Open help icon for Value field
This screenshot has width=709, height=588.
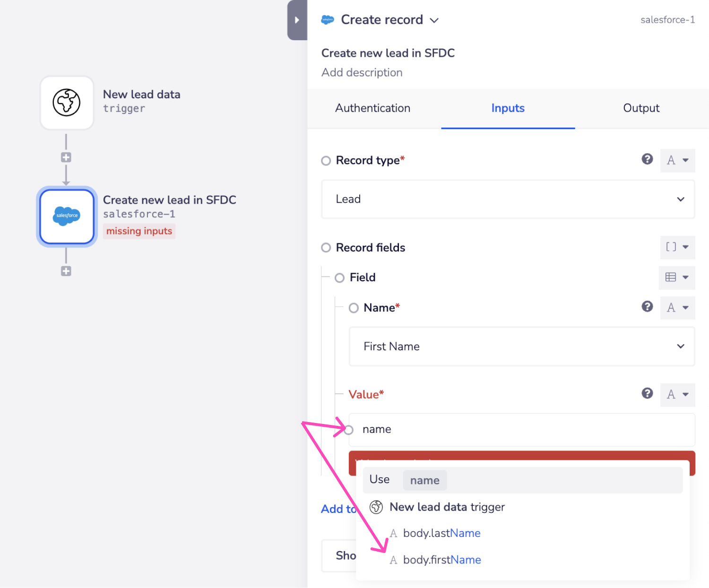point(647,393)
